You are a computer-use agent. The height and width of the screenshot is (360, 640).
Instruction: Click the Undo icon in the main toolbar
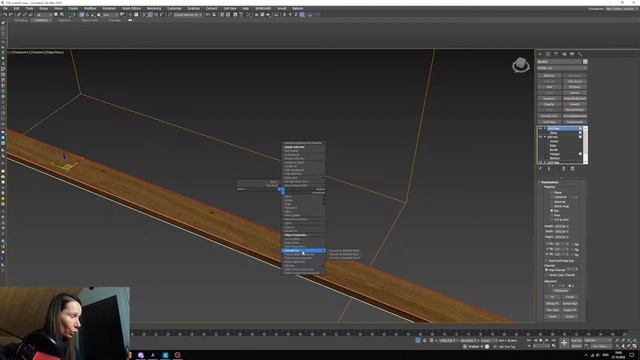tap(4, 15)
